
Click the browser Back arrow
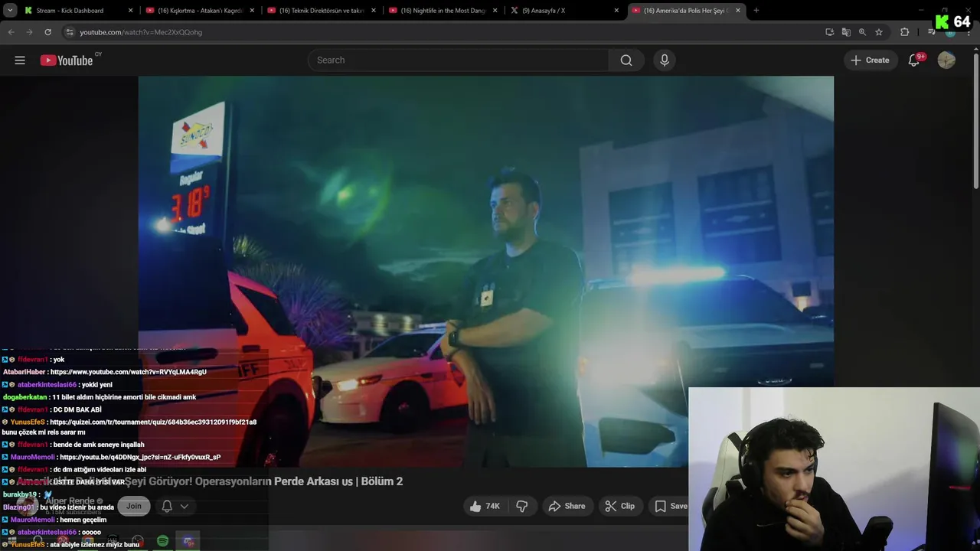(11, 32)
